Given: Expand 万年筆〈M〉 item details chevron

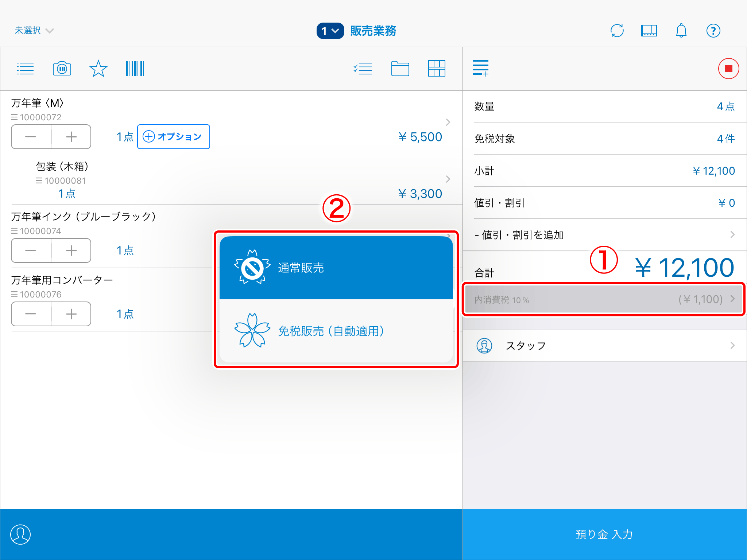Looking at the screenshot, I should coord(448,122).
